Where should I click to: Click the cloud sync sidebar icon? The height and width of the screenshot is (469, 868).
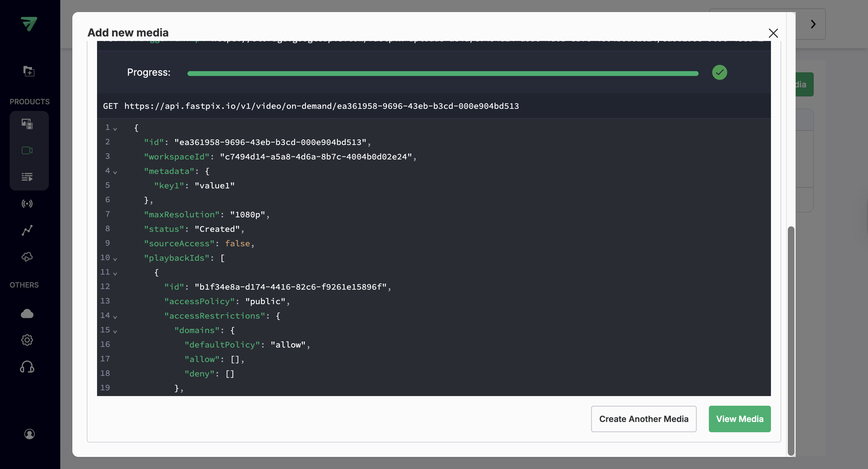tap(27, 257)
